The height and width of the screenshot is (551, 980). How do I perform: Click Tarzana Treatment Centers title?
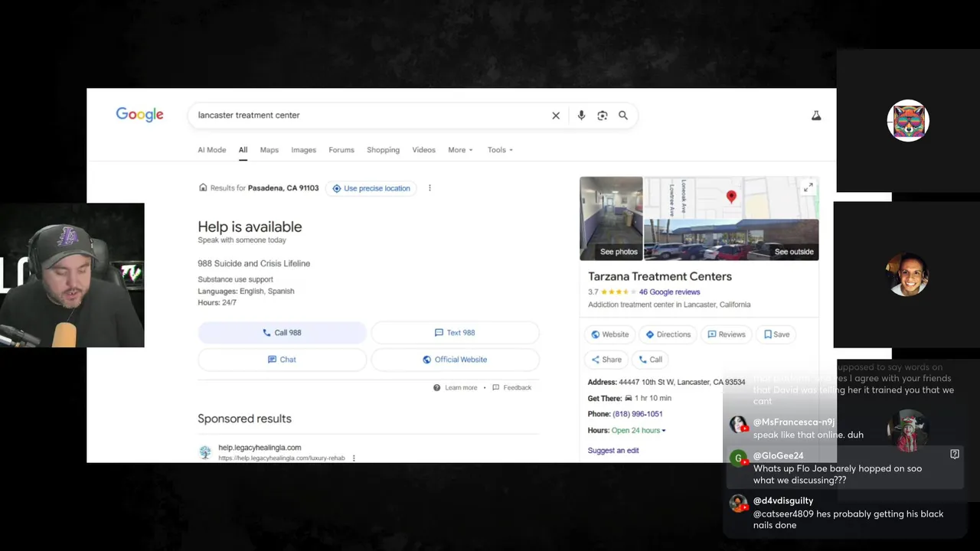pos(660,276)
